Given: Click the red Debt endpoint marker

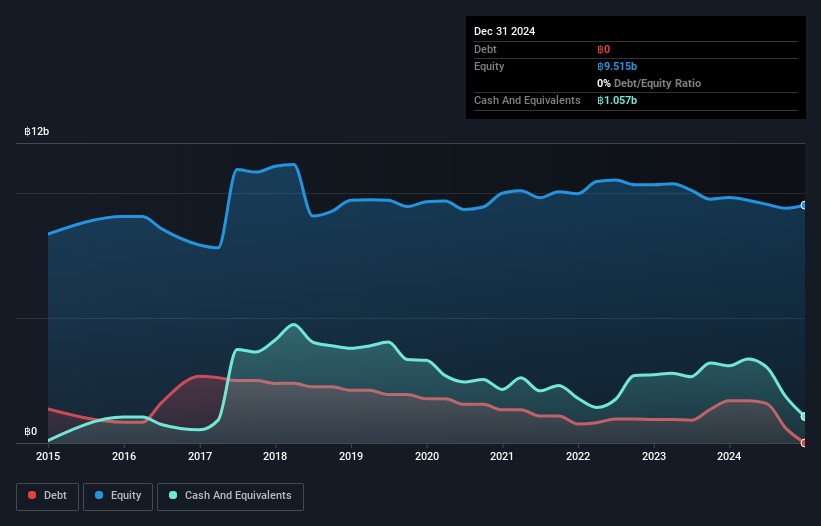Looking at the screenshot, I should [803, 442].
